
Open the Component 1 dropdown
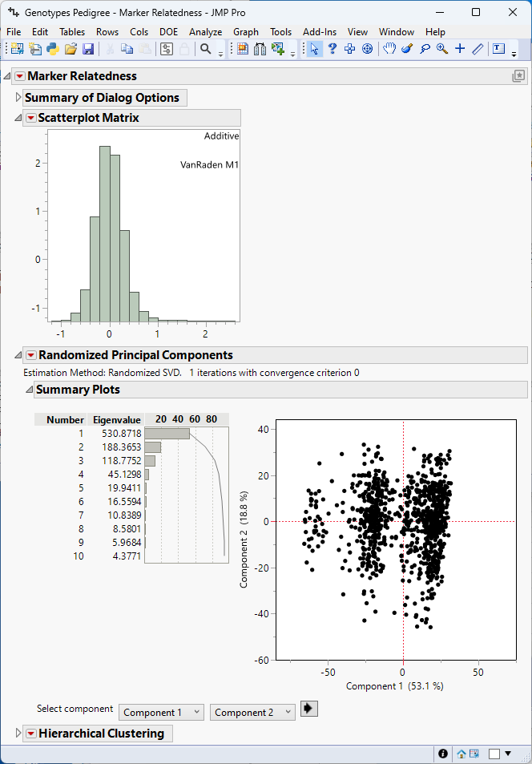[x=161, y=713]
